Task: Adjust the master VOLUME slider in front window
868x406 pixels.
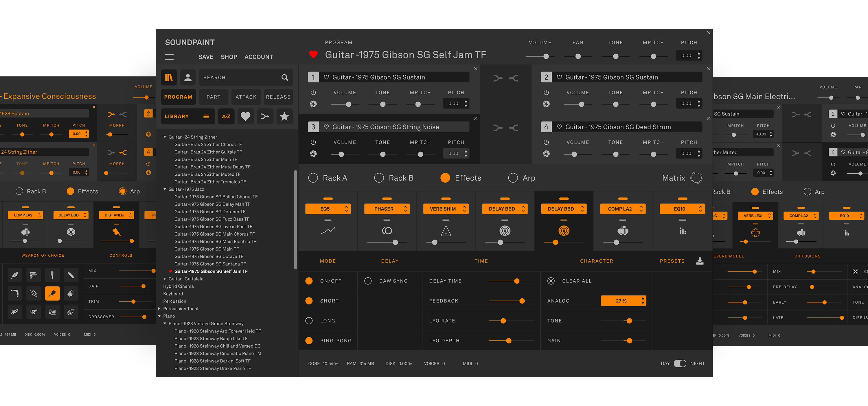Action: pyautogui.click(x=540, y=56)
